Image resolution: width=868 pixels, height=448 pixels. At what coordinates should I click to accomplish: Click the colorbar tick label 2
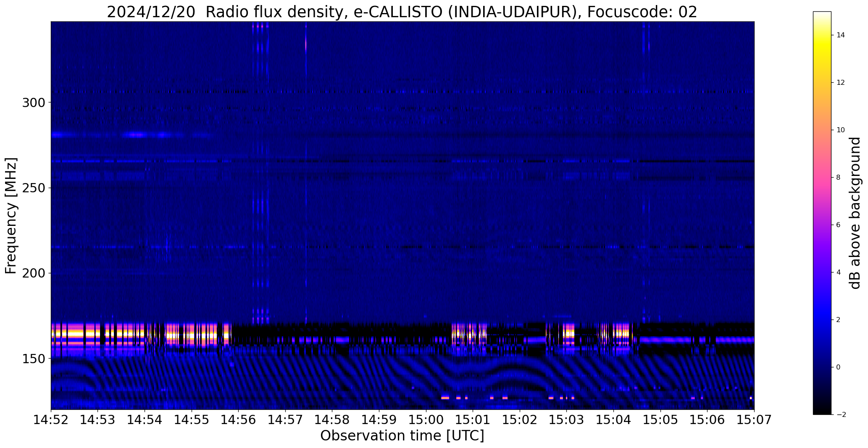click(839, 320)
